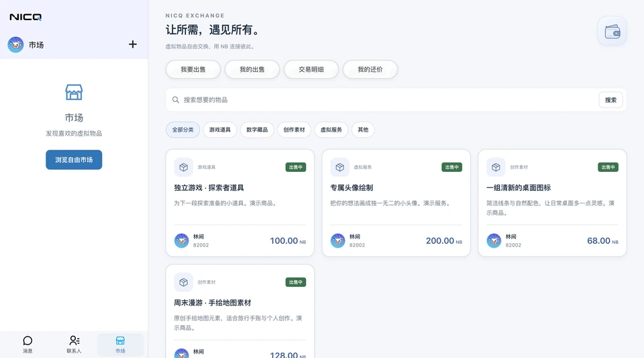This screenshot has height=358, width=644.
Task: Open 一组清新的桌面图标 listing title
Action: [x=519, y=188]
